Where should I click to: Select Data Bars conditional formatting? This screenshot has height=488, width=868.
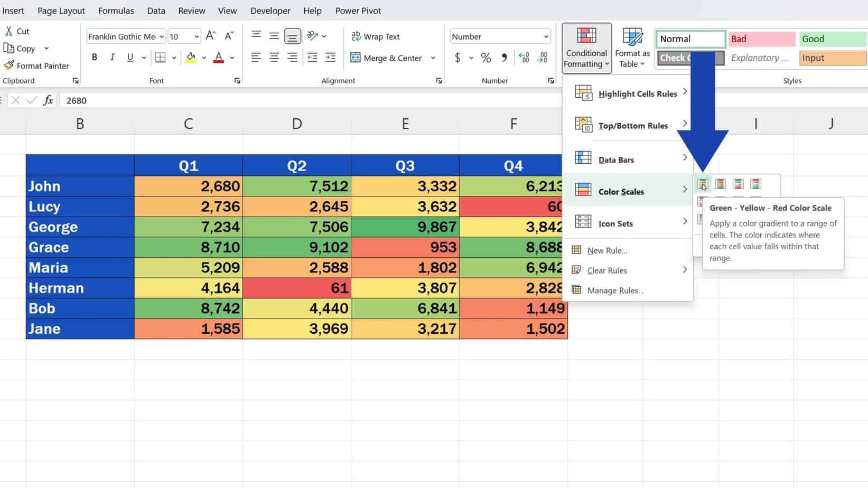tap(615, 159)
